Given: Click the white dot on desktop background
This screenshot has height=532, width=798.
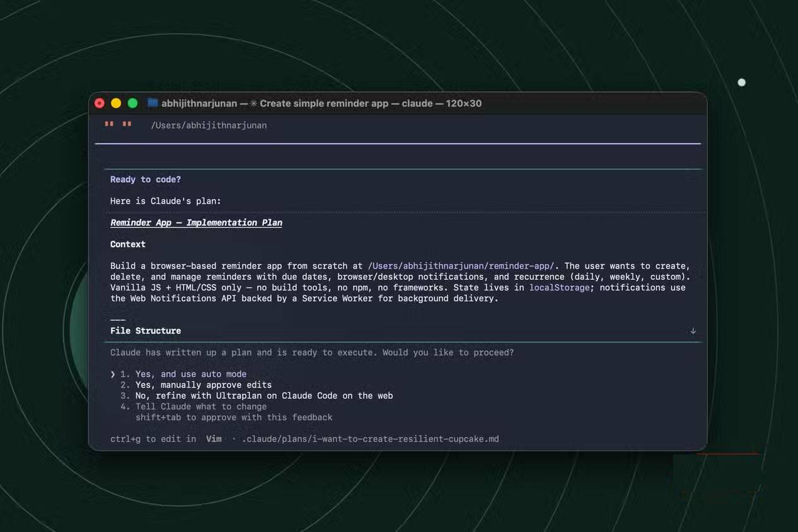Looking at the screenshot, I should click(x=741, y=83).
